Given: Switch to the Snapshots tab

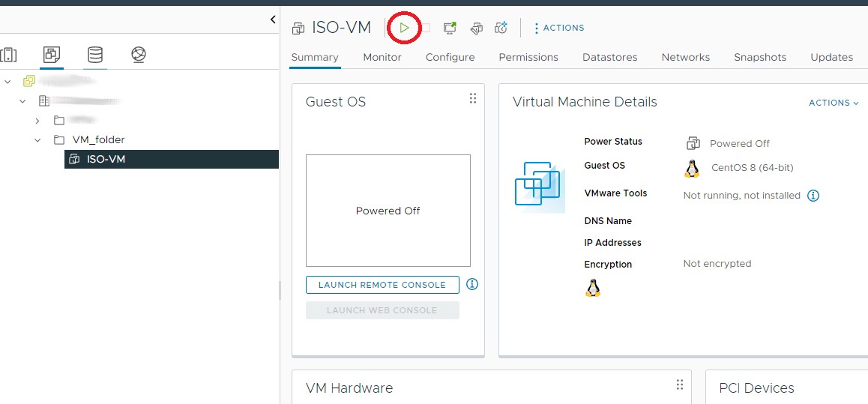Looking at the screenshot, I should (760, 57).
